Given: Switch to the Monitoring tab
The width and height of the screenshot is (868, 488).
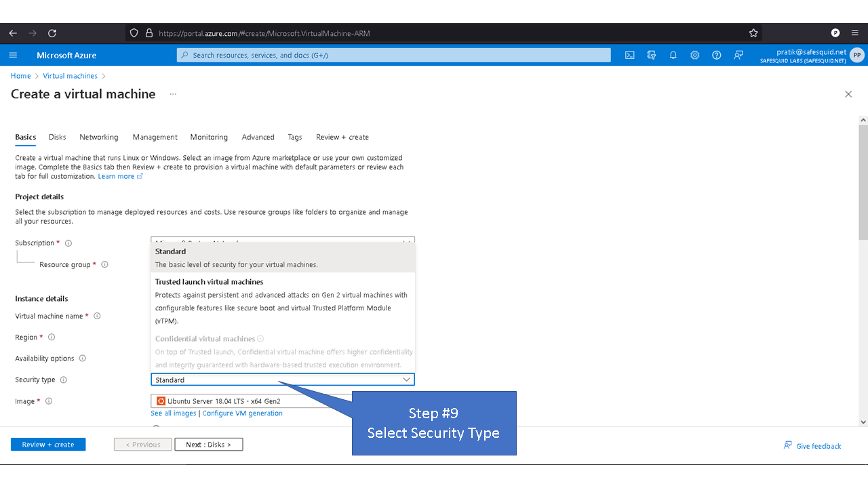Looking at the screenshot, I should pyautogui.click(x=209, y=137).
